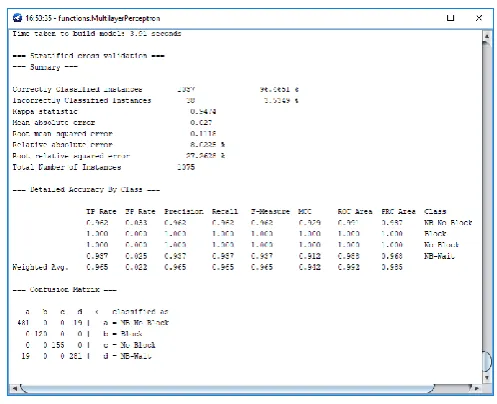
Task: Click the mean absolute error value 0.027
Action: click(x=201, y=122)
